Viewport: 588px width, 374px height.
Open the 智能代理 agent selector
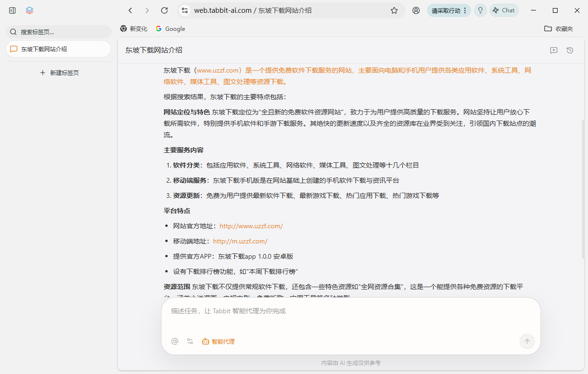point(218,341)
